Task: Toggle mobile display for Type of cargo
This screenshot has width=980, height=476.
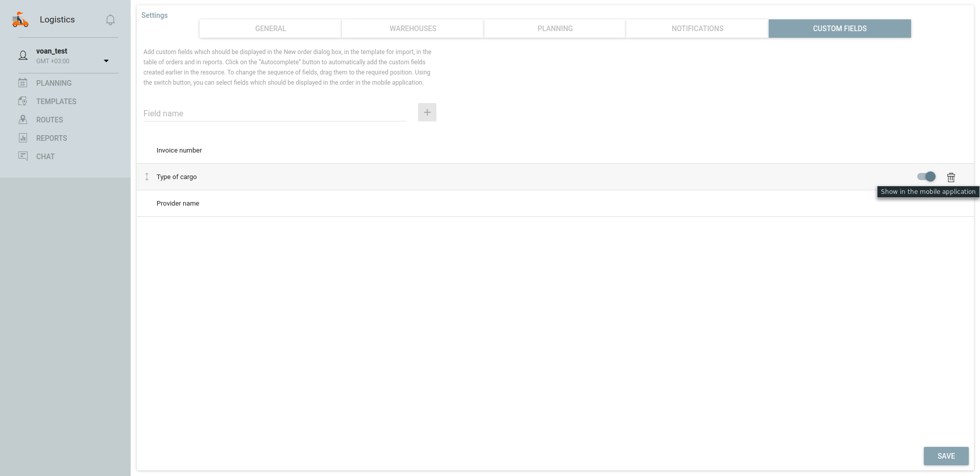Action: 926,177
